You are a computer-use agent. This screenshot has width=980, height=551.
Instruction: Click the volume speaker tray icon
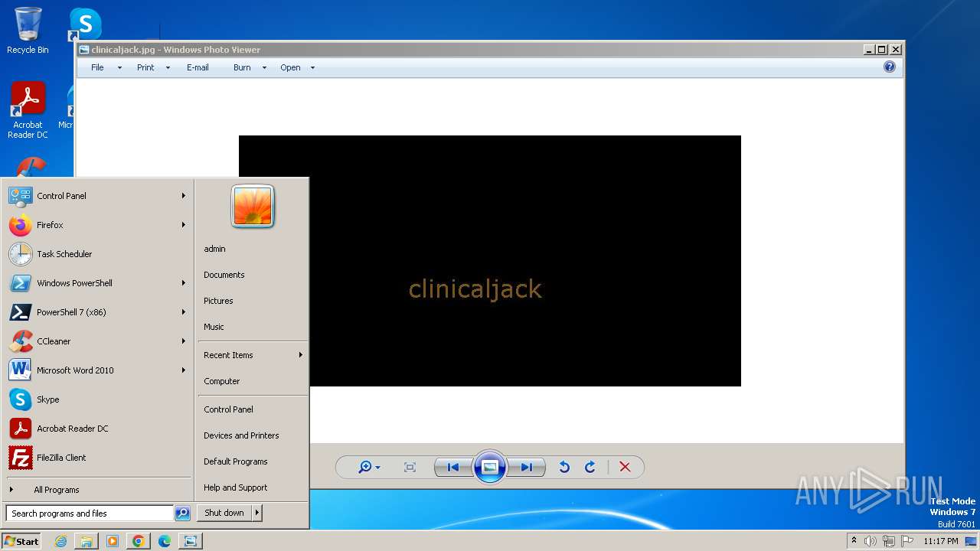click(871, 541)
